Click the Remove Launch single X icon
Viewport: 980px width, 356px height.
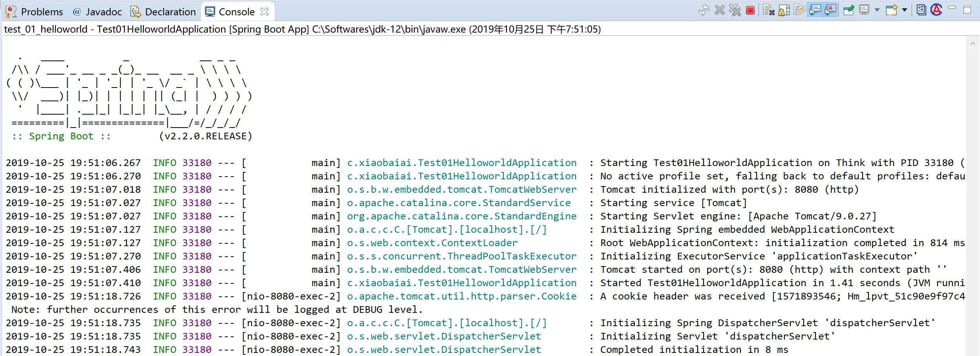(720, 10)
